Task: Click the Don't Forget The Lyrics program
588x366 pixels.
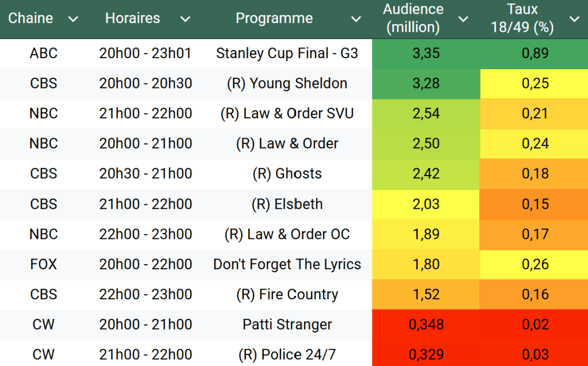Action: coord(287,264)
